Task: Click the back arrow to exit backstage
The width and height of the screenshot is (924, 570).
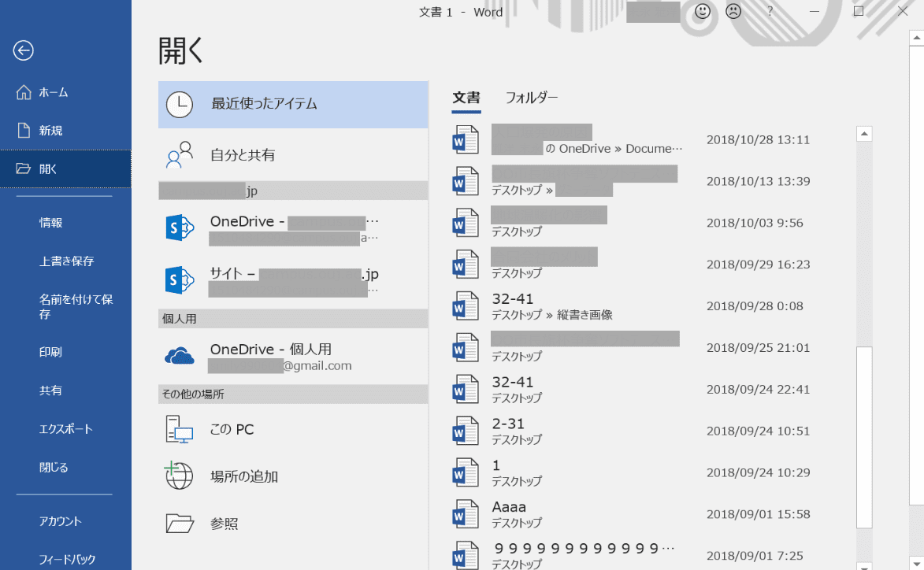Action: click(x=24, y=50)
